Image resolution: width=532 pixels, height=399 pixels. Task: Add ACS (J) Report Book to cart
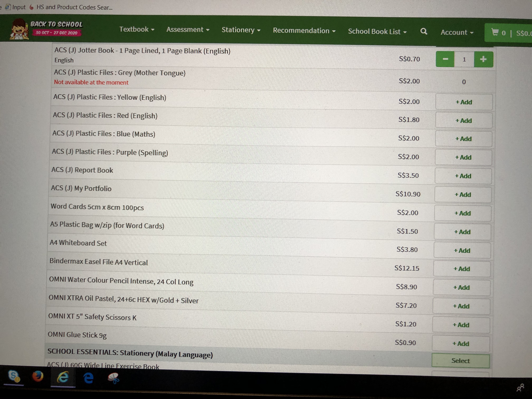tap(463, 176)
